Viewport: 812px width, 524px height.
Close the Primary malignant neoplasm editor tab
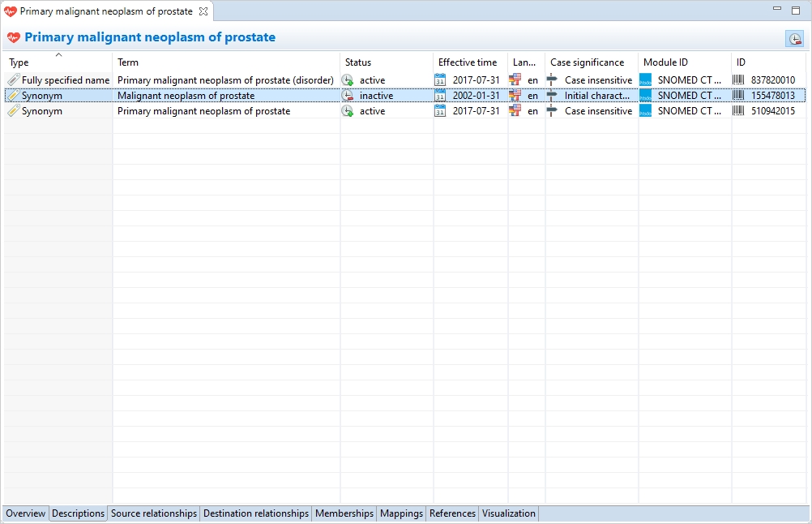pyautogui.click(x=203, y=11)
